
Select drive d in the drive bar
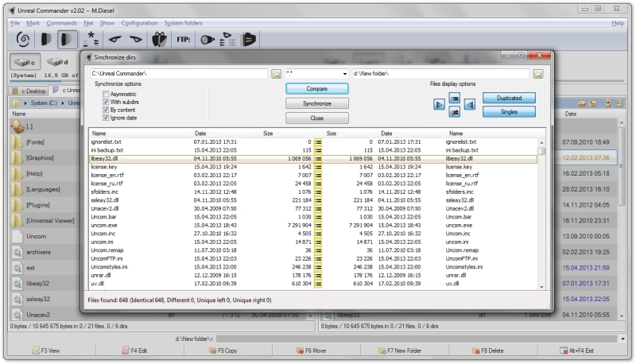[57, 62]
